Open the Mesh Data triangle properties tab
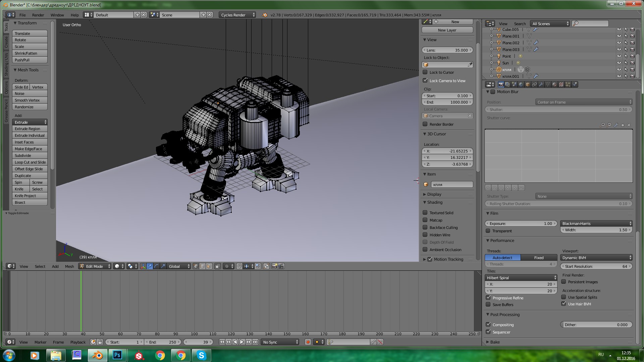 (x=548, y=84)
